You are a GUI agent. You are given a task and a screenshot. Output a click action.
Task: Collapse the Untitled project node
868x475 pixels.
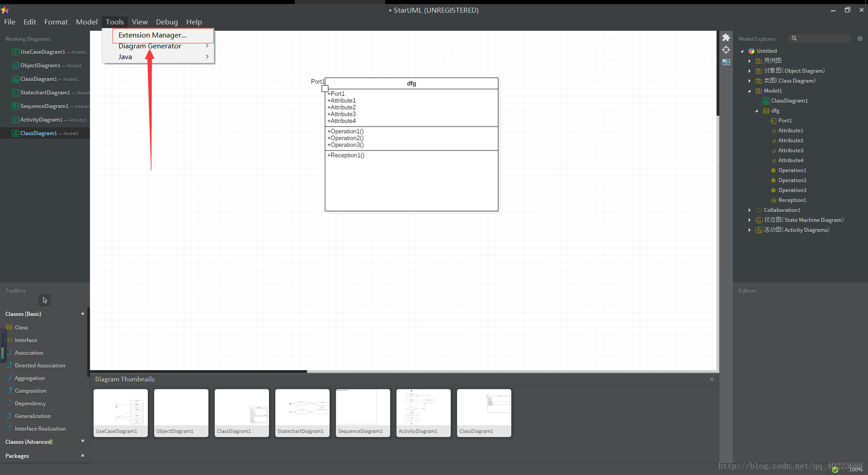click(x=742, y=51)
